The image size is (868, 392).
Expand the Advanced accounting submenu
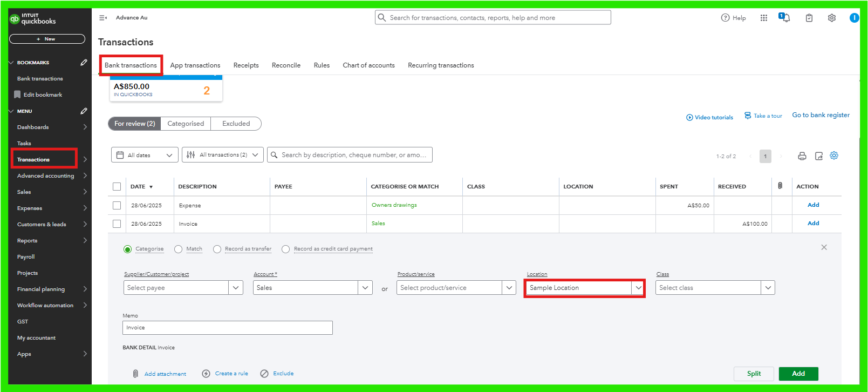[x=85, y=176]
